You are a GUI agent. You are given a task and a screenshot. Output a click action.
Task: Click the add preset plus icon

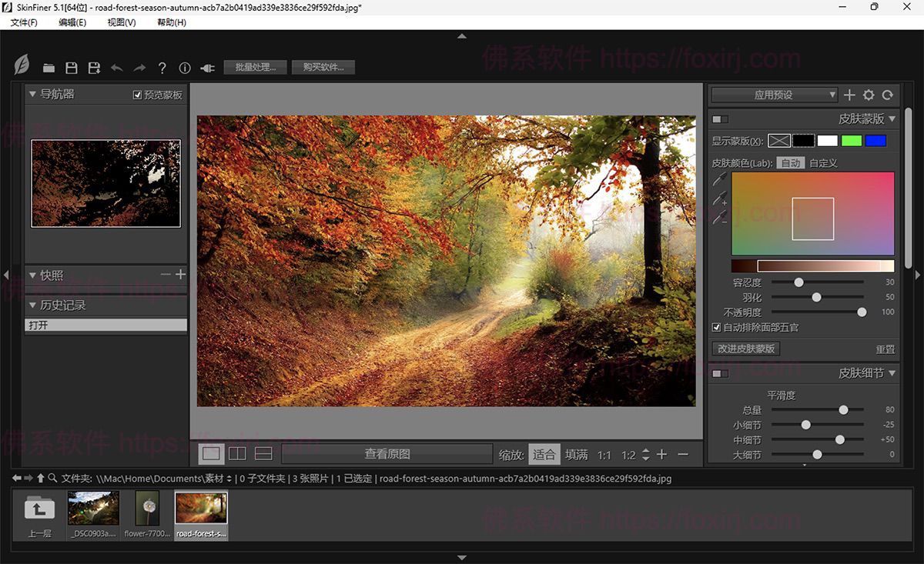click(x=849, y=95)
